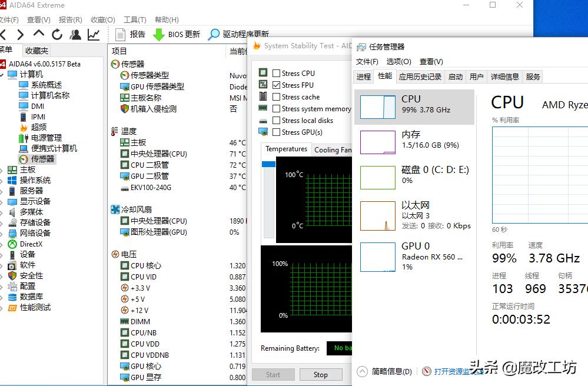Open 文件(F) menu in Task Manager
The height and width of the screenshot is (386, 588).
367,61
